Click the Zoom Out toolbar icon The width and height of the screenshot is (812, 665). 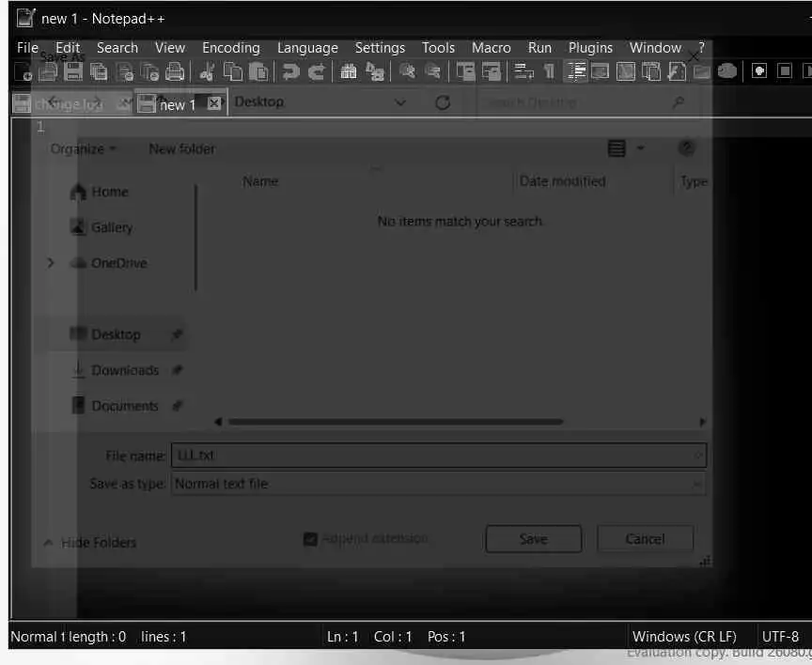432,71
